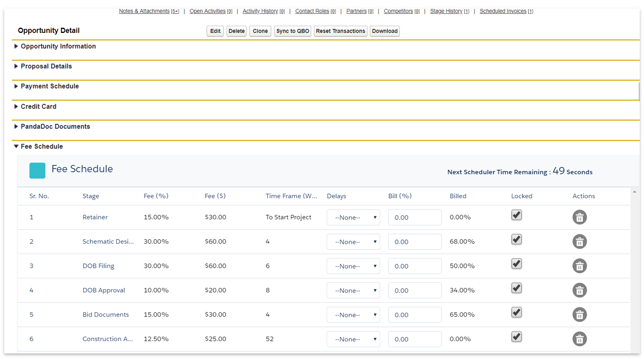Click Sync to QBO button

292,31
